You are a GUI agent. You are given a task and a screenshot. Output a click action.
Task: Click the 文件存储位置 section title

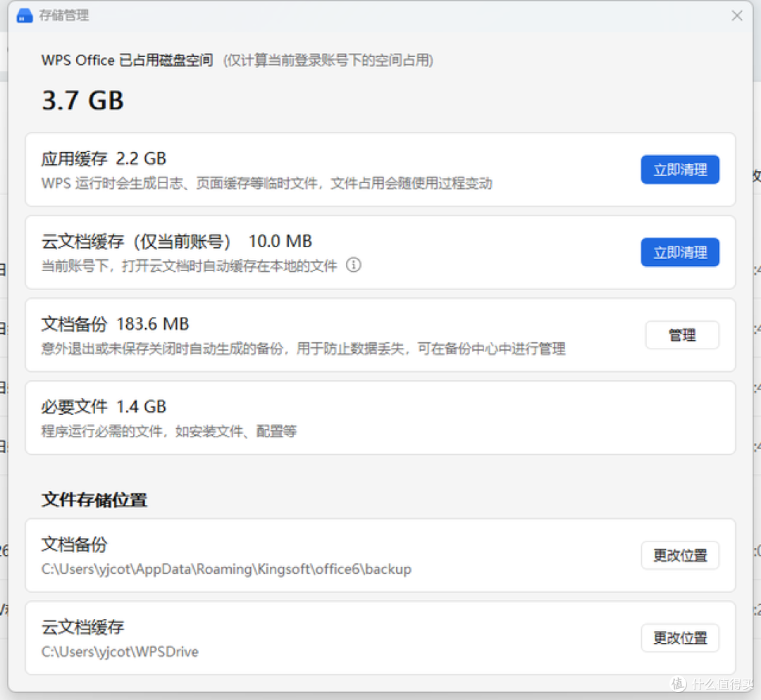94,500
